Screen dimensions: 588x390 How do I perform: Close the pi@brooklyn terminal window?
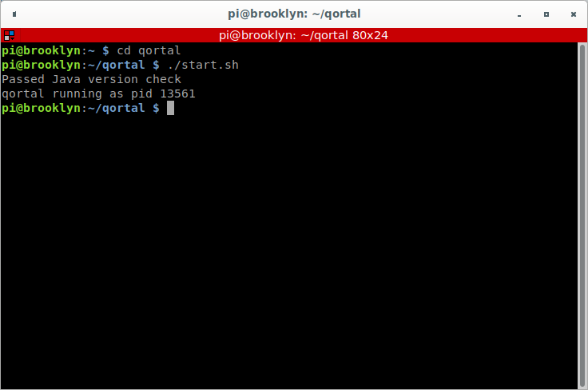(574, 14)
